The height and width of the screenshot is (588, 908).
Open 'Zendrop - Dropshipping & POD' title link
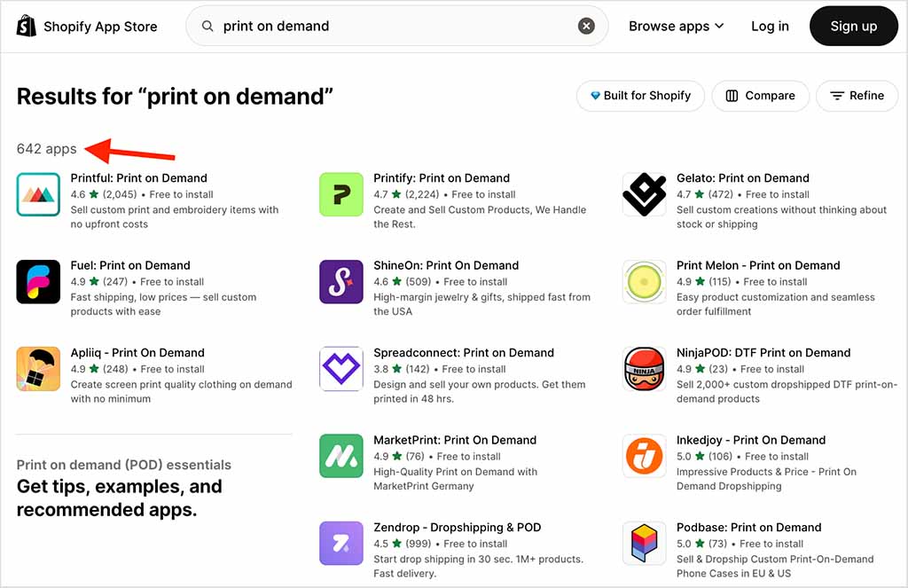457,528
